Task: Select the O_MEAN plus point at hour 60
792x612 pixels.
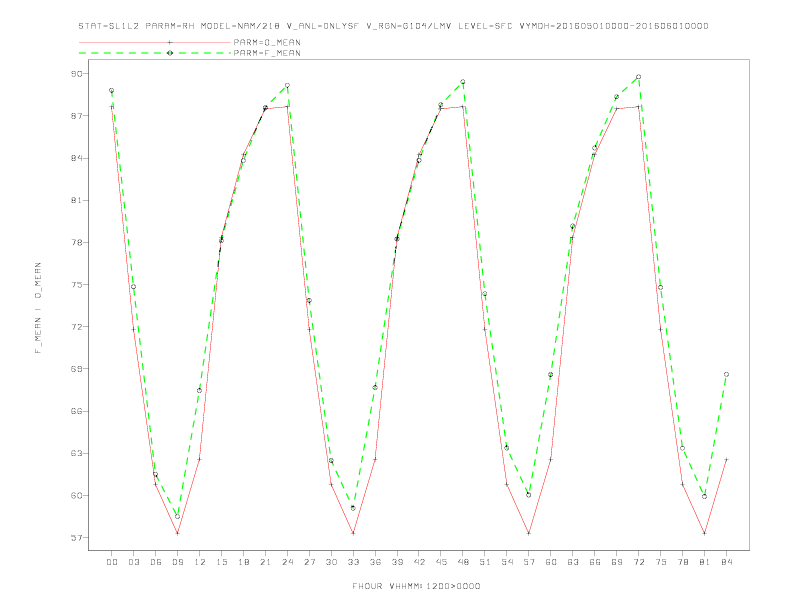Action: (551, 459)
